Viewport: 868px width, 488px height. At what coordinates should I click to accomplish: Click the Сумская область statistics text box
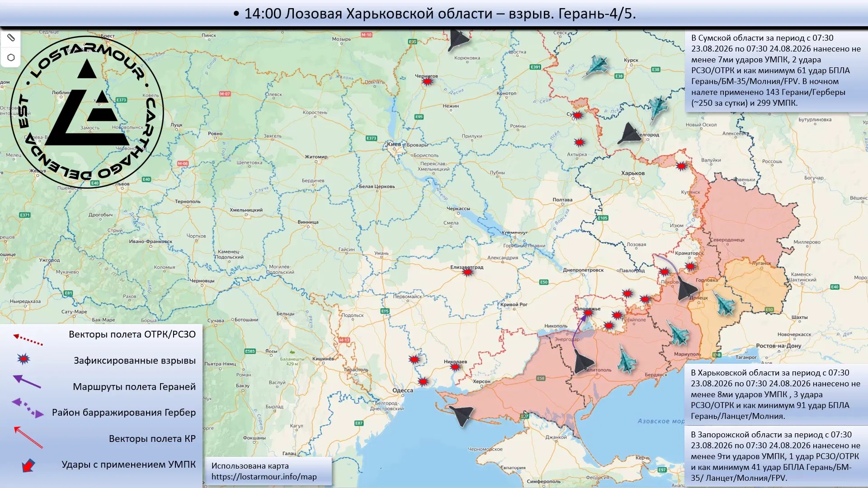click(775, 70)
